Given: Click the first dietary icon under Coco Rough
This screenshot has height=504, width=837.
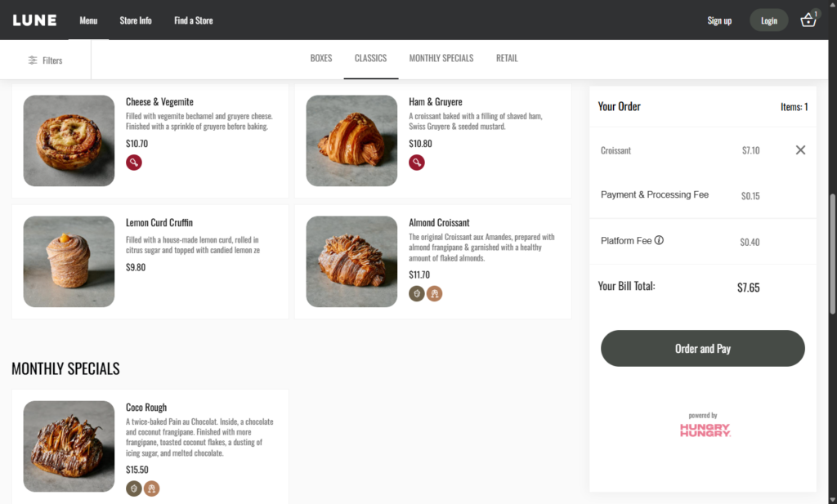Looking at the screenshot, I should (134, 488).
